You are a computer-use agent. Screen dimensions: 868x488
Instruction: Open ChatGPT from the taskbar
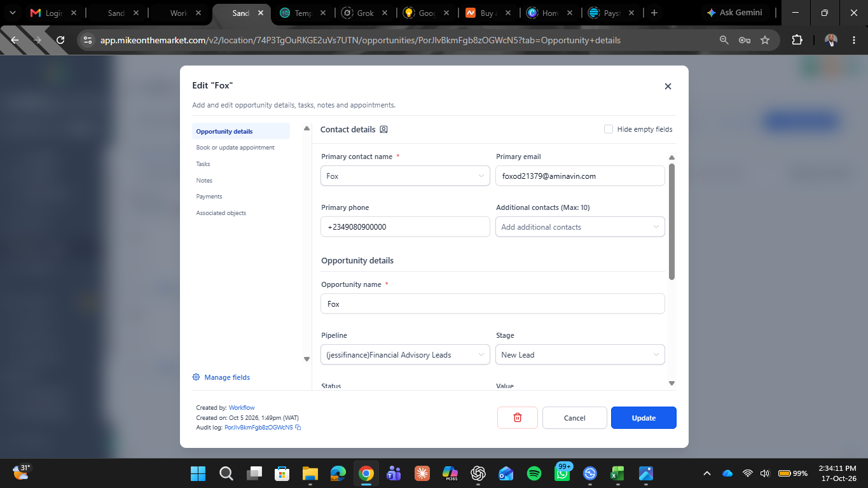click(478, 473)
